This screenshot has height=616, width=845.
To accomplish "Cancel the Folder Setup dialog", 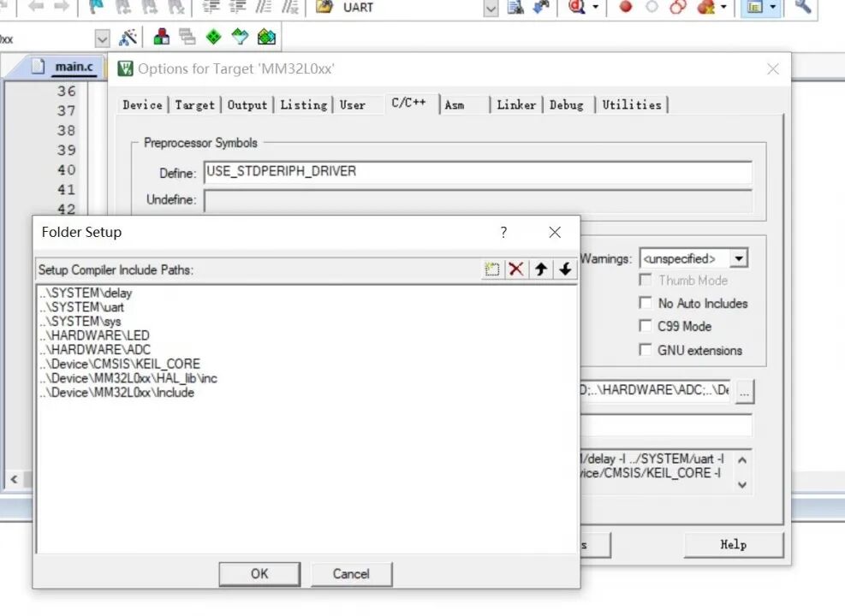I will click(351, 574).
